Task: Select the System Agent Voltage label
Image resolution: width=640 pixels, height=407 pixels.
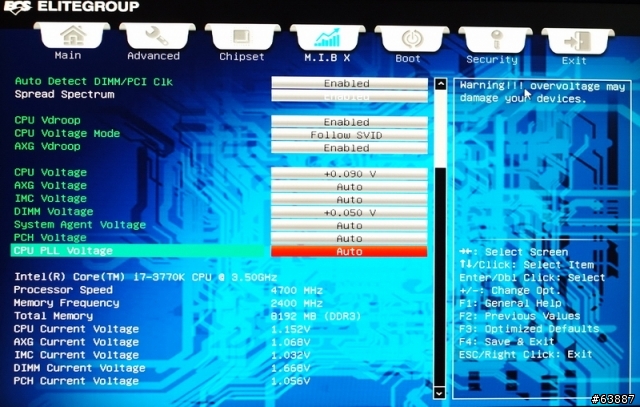Action: [80, 225]
